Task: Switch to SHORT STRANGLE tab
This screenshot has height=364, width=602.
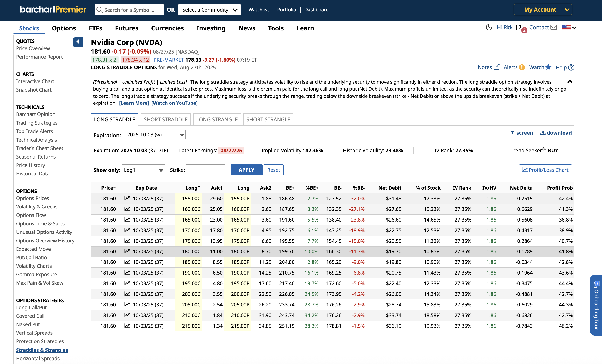Action: click(268, 119)
